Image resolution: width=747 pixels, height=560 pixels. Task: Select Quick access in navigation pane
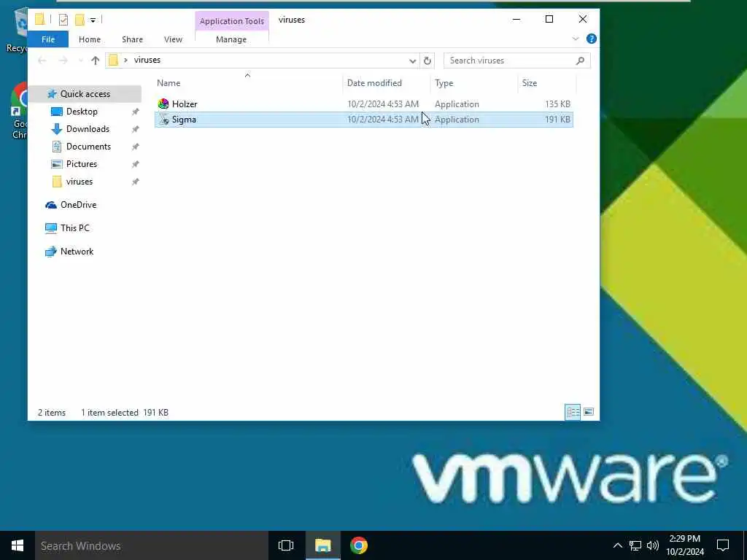point(85,94)
